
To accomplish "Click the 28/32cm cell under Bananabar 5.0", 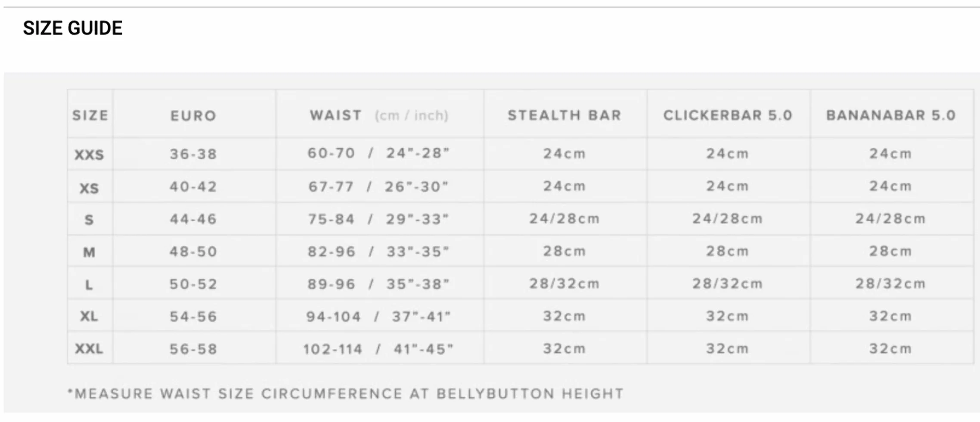I will [891, 284].
